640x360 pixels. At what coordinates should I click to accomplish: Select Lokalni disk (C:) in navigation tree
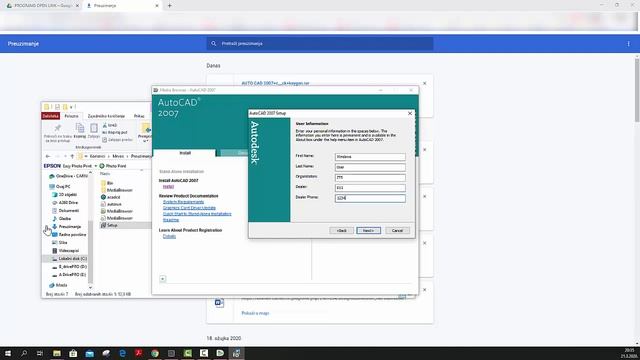point(69,258)
